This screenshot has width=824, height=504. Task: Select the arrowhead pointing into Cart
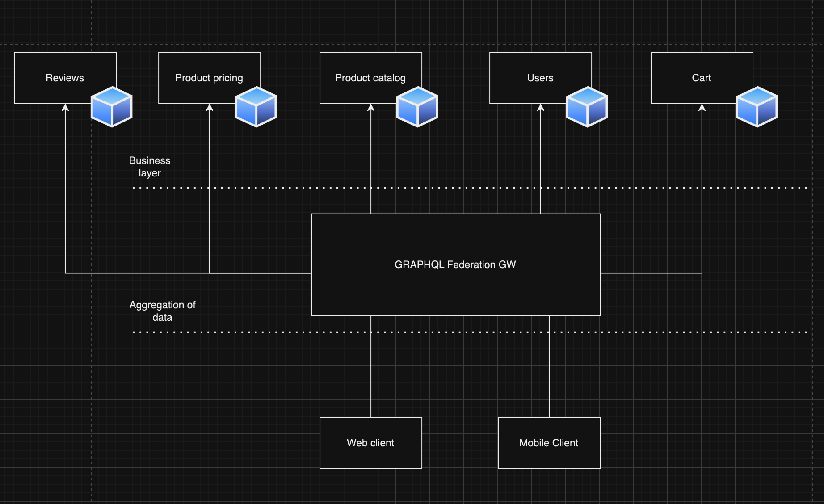pyautogui.click(x=702, y=107)
